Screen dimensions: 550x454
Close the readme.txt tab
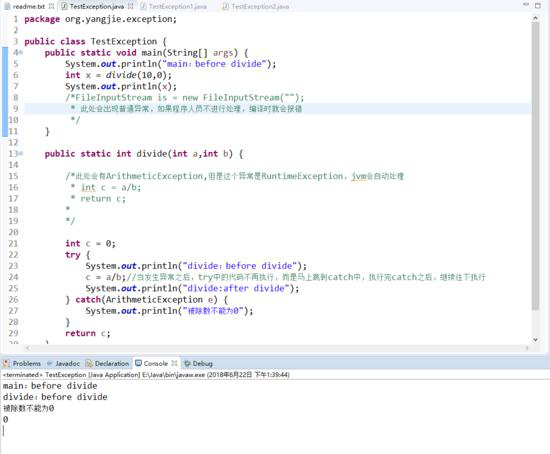(52, 6)
